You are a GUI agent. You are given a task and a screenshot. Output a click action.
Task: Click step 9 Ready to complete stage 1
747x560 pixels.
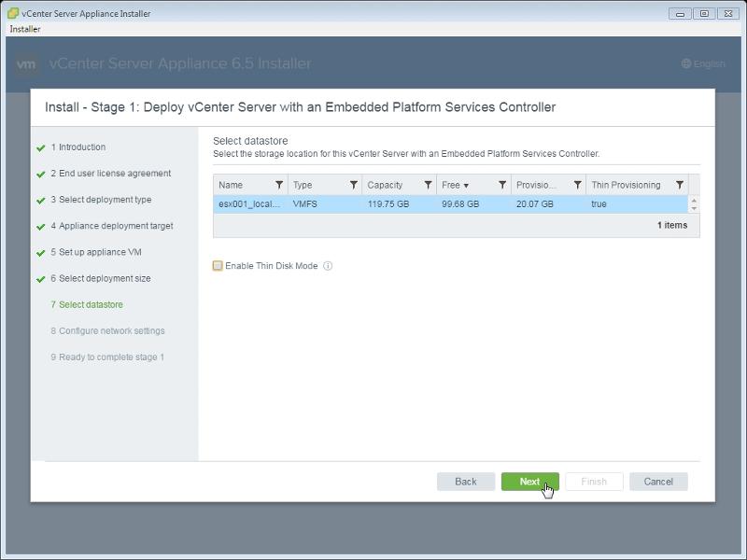coord(107,357)
